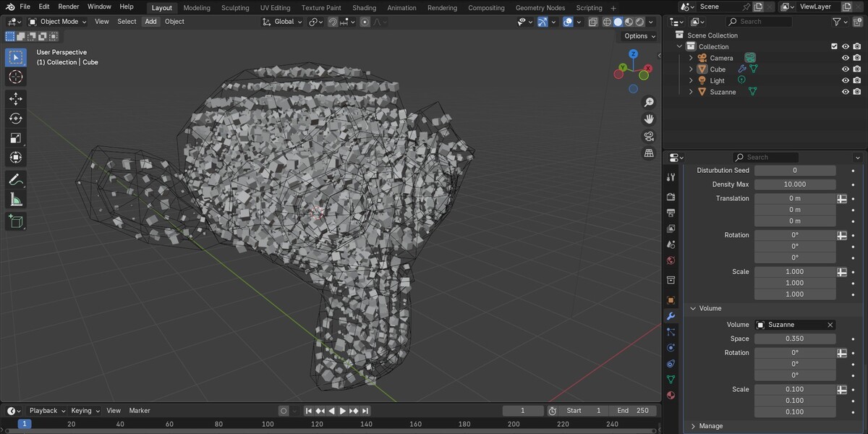
Task: Open the Scene properties tab
Action: click(671, 244)
